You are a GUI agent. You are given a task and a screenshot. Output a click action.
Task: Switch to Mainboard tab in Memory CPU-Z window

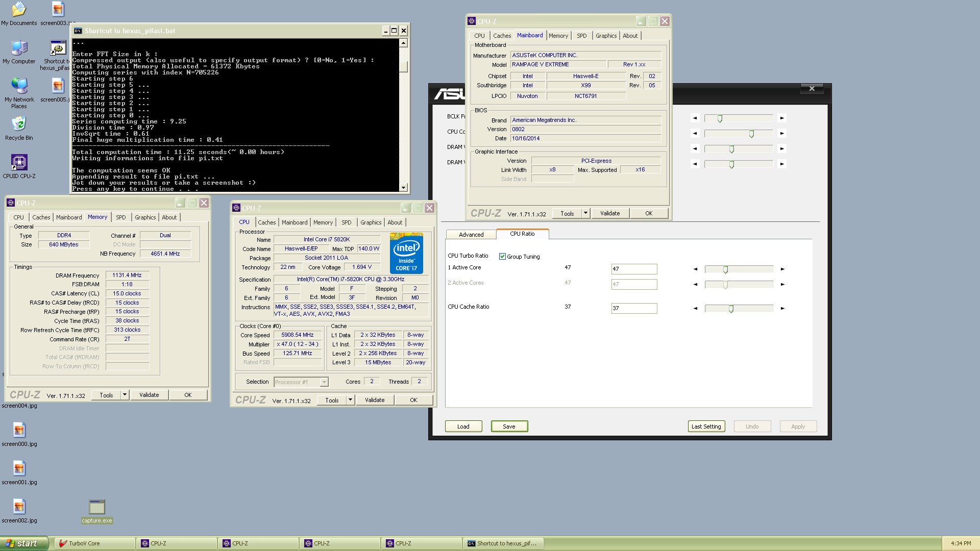[69, 217]
